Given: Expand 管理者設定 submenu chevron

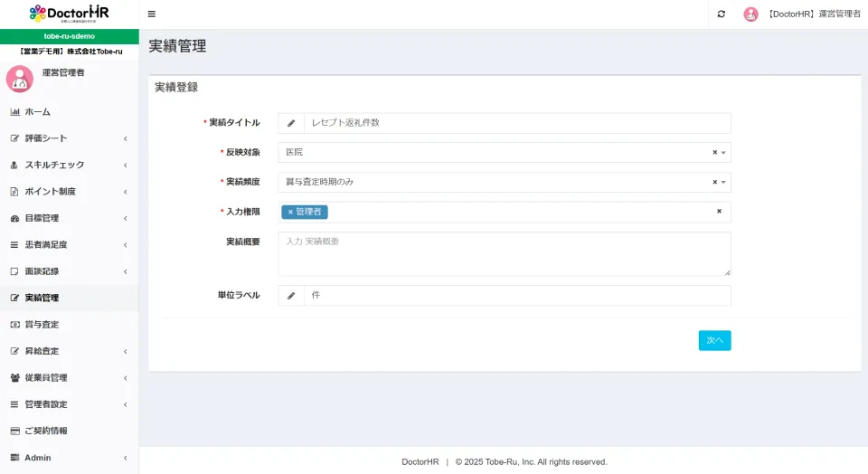Looking at the screenshot, I should click(126, 404).
